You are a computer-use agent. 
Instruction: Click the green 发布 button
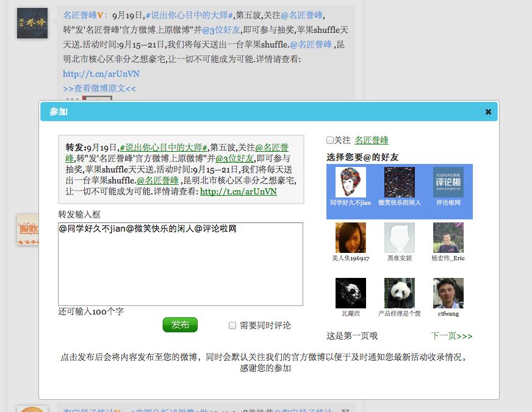(x=180, y=325)
